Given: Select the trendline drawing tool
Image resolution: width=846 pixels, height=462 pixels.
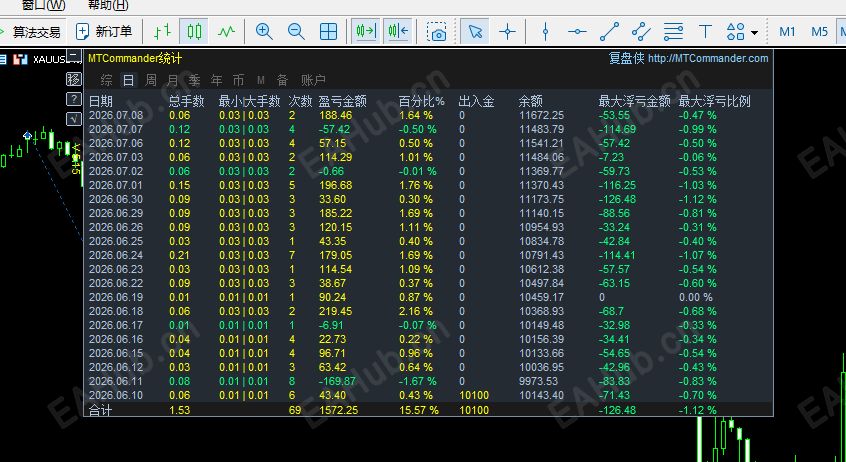Looking at the screenshot, I should [x=609, y=32].
